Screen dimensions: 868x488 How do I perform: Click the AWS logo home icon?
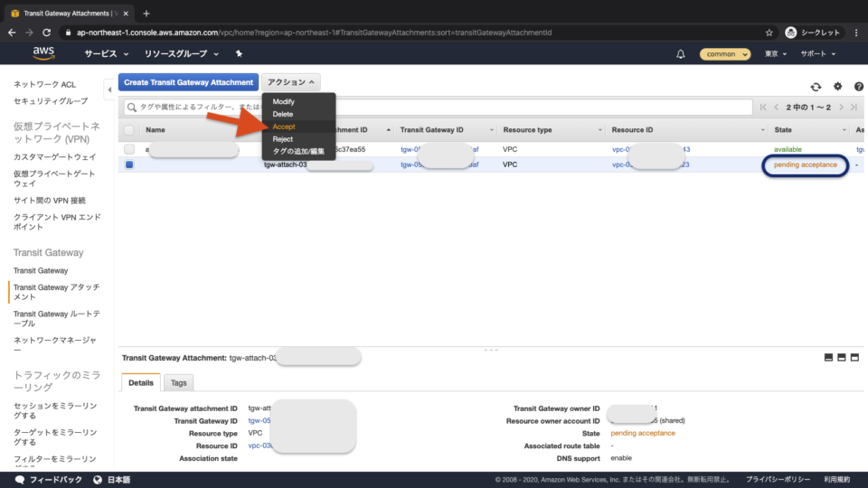click(x=43, y=53)
